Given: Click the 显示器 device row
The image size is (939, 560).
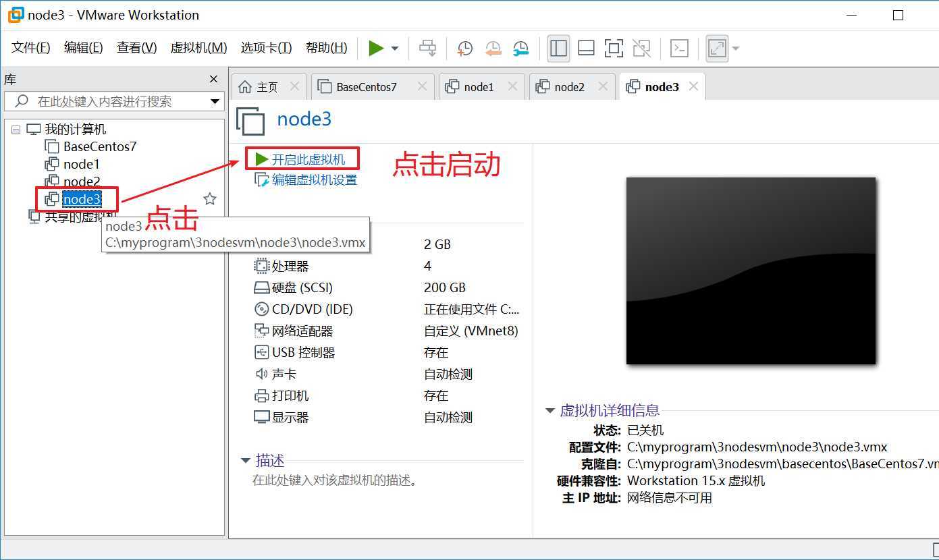Looking at the screenshot, I should (x=385, y=417).
